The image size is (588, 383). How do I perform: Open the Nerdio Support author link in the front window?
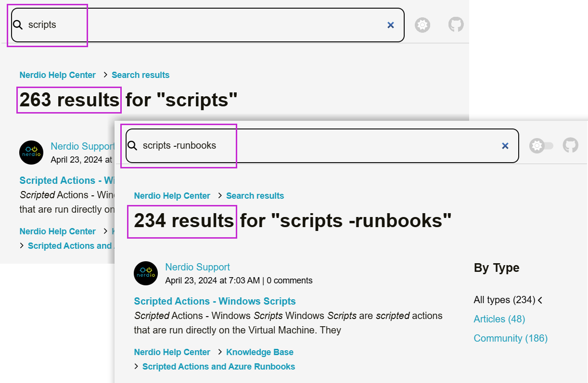click(x=198, y=267)
